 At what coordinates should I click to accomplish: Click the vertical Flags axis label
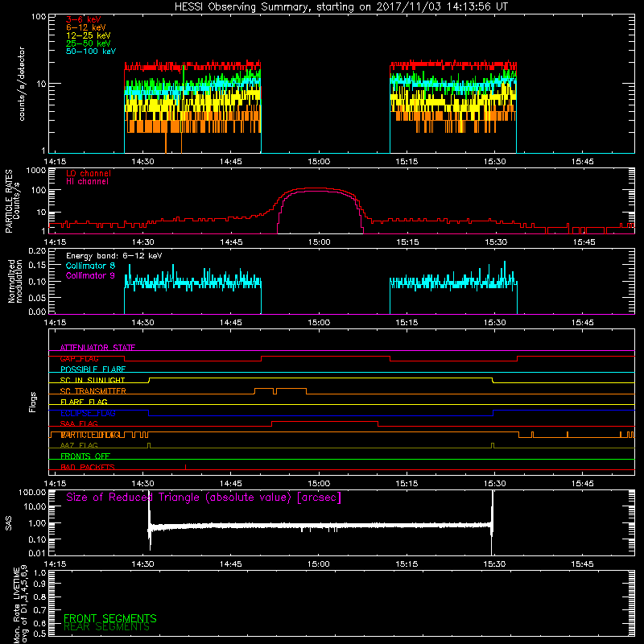[33, 402]
